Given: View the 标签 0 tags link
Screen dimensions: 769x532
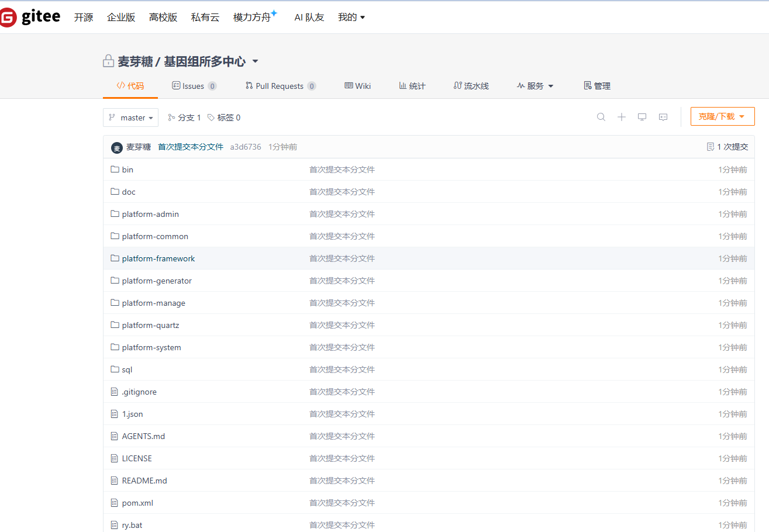Looking at the screenshot, I should click(x=224, y=118).
